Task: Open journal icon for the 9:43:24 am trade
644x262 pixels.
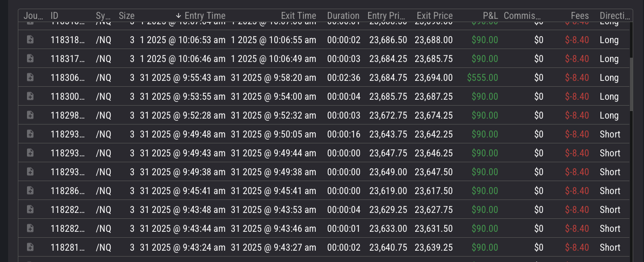Action: (x=30, y=247)
